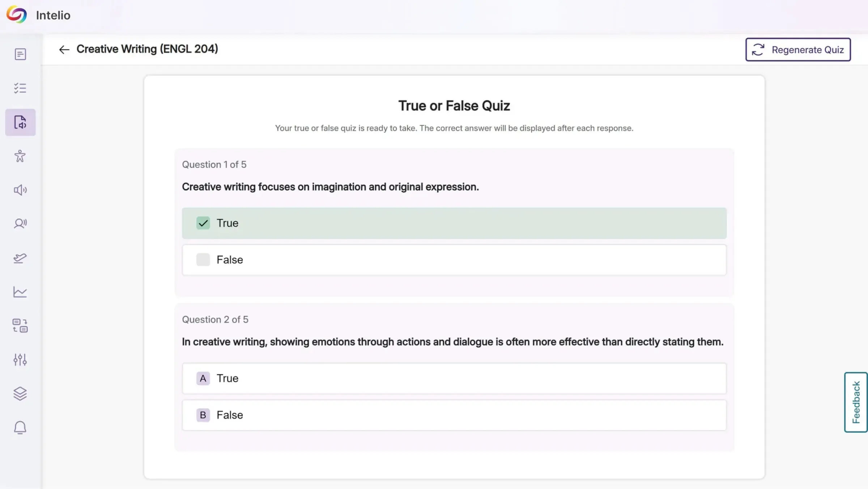The height and width of the screenshot is (489, 868).
Task: Open the person speaking sidebar icon
Action: (20, 224)
